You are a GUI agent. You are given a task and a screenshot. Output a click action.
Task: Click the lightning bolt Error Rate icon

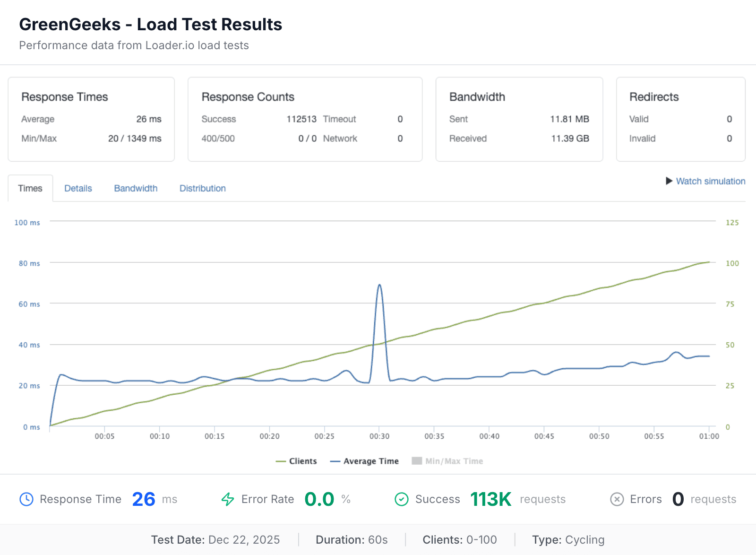[228, 499]
